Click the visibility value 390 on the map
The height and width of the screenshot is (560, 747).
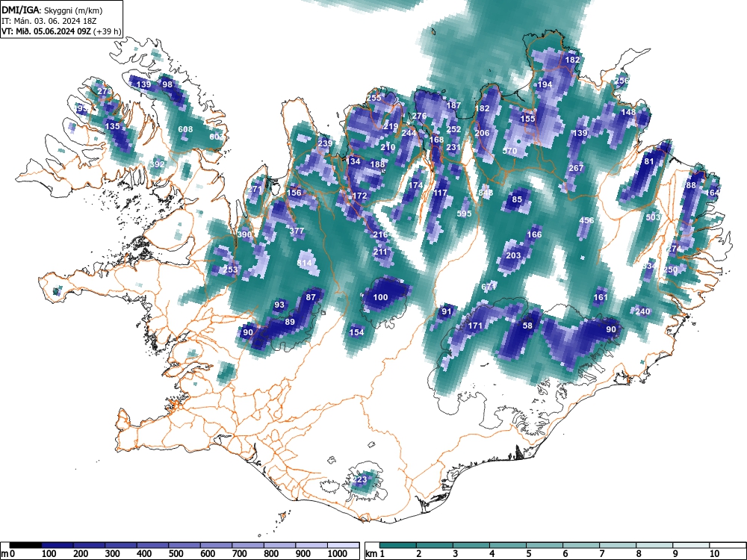point(244,234)
